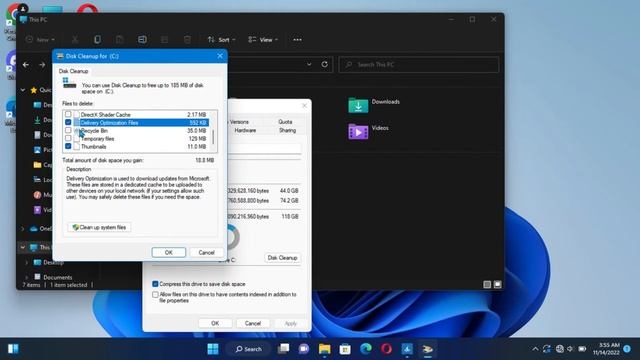Check the DirectX Shader Cache checkbox
Image resolution: width=640 pixels, height=360 pixels.
click(68, 114)
